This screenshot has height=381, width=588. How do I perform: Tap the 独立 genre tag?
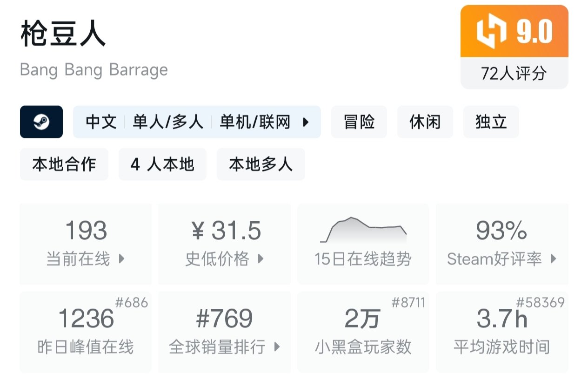491,122
